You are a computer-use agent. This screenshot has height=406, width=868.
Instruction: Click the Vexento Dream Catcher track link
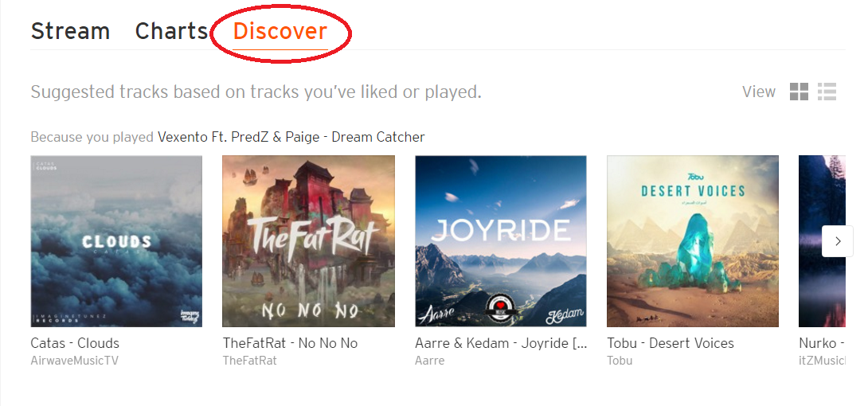pos(291,137)
